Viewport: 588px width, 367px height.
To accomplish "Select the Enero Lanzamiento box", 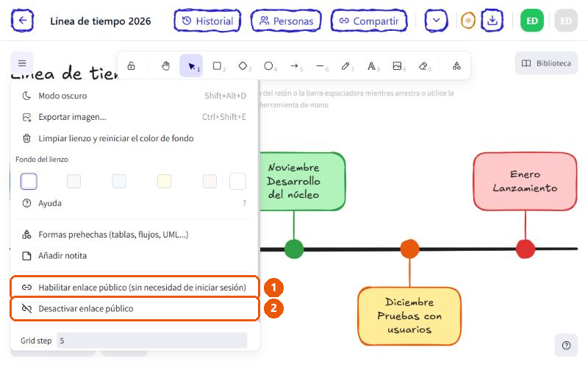I will [x=525, y=181].
